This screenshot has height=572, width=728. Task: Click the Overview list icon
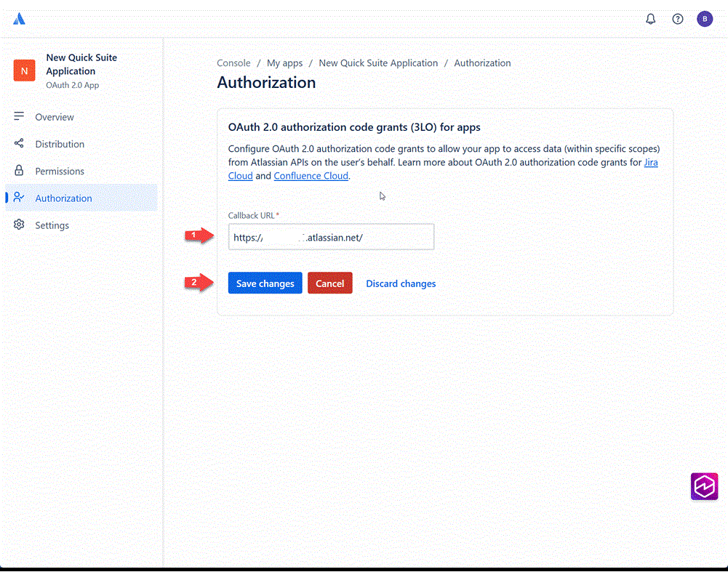19,116
